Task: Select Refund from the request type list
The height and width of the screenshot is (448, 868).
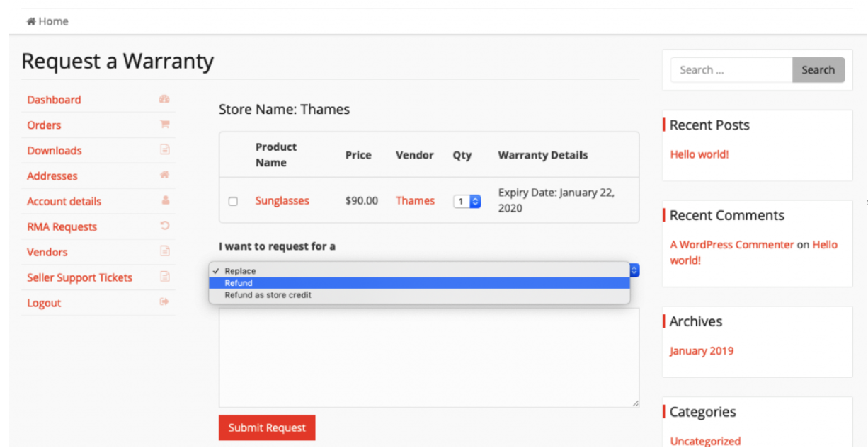Action: 239,283
